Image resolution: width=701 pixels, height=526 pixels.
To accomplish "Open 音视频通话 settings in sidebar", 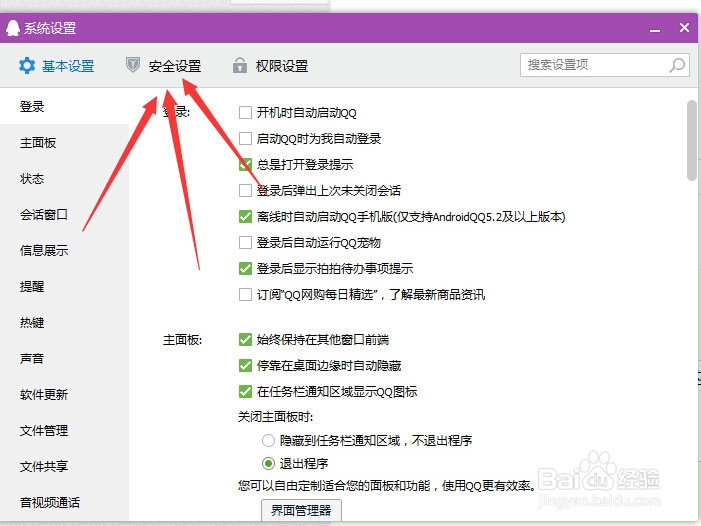I will 64,503.
